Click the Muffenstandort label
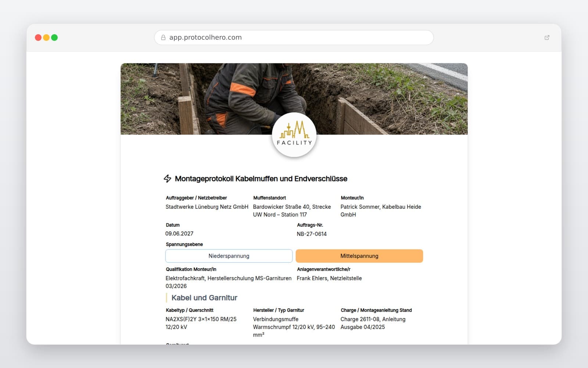This screenshot has width=588, height=368. 269,198
